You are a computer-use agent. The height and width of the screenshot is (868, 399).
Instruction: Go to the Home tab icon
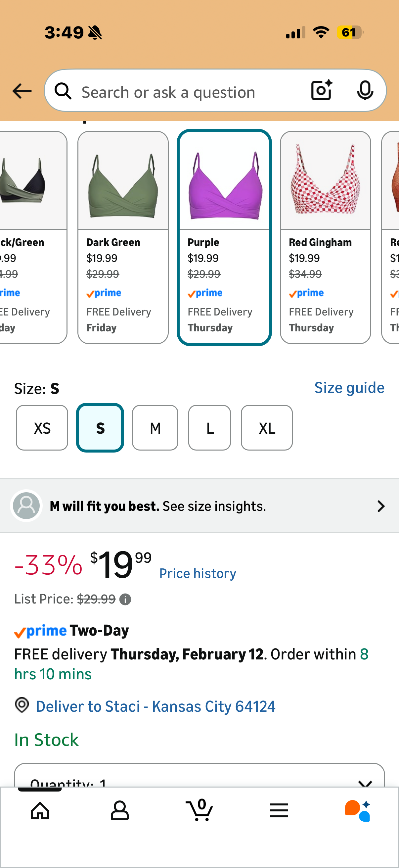(40, 810)
